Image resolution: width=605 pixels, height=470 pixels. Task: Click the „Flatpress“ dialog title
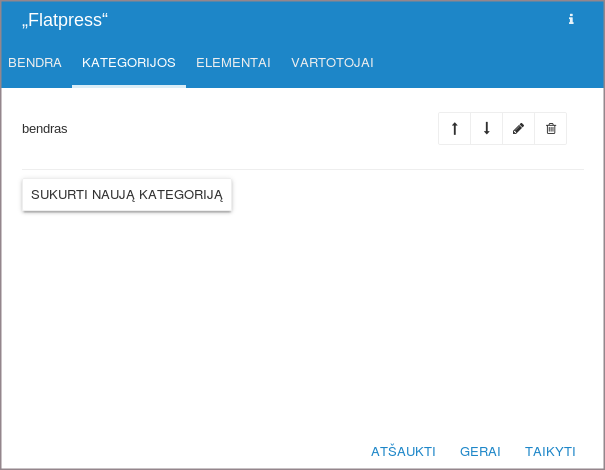65,20
